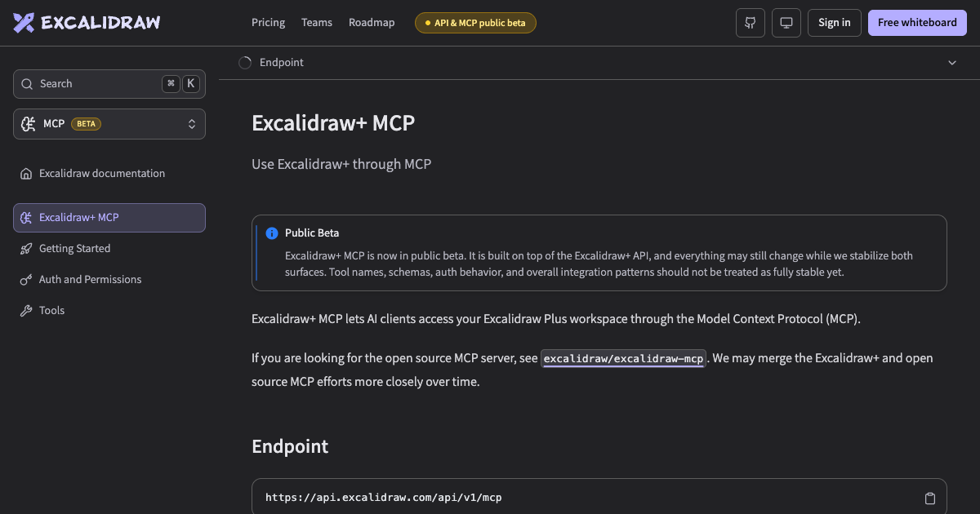The image size is (980, 514).
Task: Open the Pricing menu item
Action: [268, 23]
